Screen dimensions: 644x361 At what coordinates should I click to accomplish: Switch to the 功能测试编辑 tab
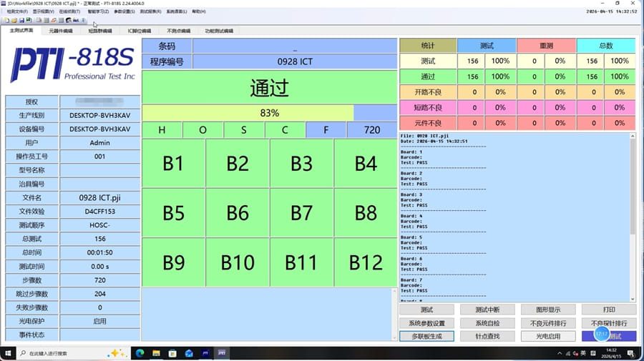pos(219,31)
